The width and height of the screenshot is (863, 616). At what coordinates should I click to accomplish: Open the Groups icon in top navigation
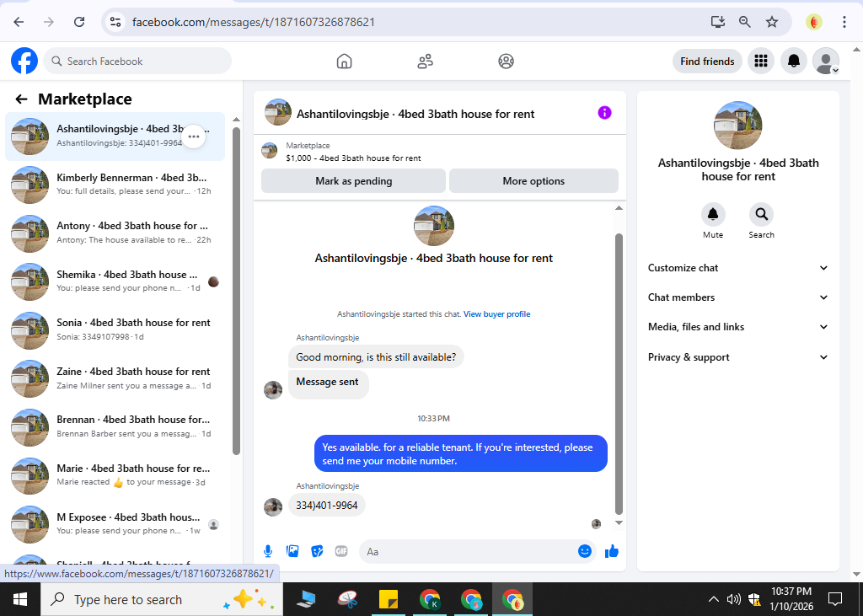tap(506, 62)
